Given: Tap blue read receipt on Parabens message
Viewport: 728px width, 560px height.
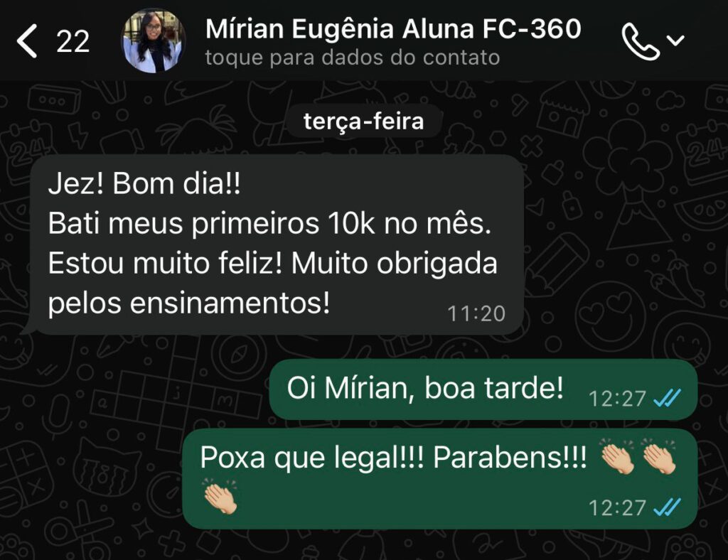Looking at the screenshot, I should (667, 507).
